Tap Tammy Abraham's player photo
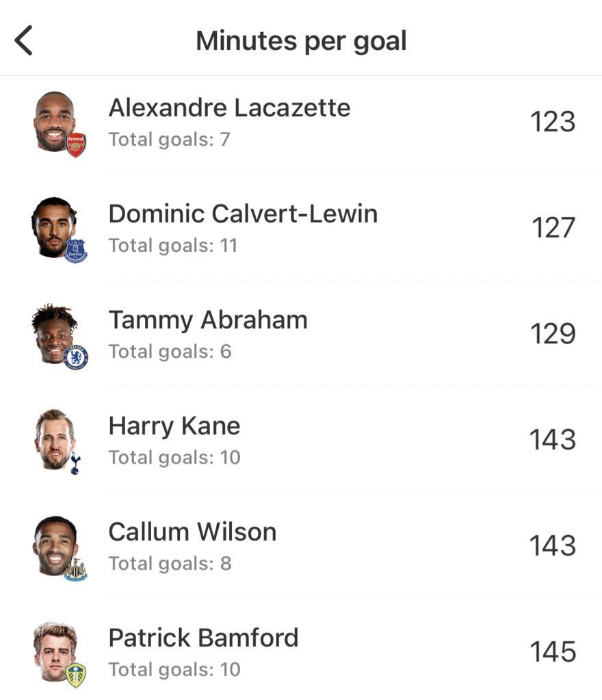 click(x=53, y=333)
